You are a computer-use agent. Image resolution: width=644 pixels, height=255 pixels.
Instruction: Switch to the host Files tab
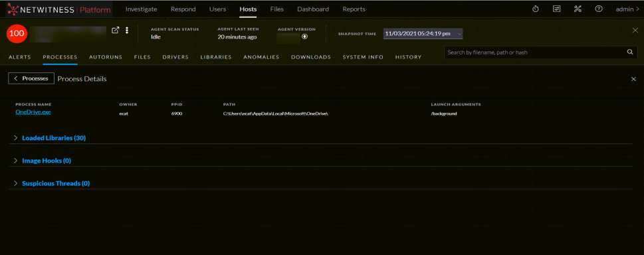142,57
